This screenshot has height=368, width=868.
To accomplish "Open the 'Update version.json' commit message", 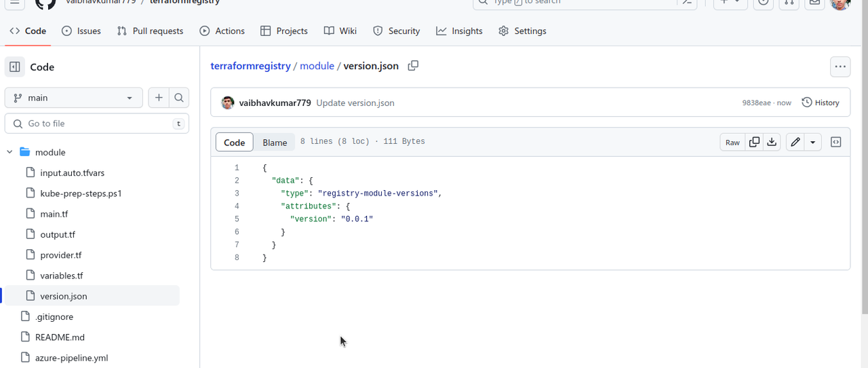I will 355,103.
